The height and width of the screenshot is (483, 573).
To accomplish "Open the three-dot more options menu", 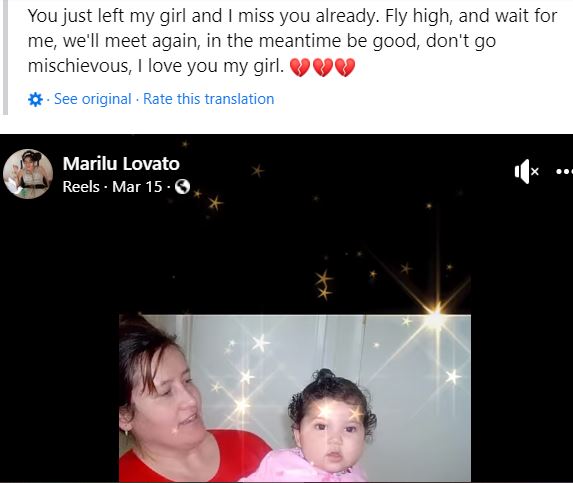I will 564,171.
